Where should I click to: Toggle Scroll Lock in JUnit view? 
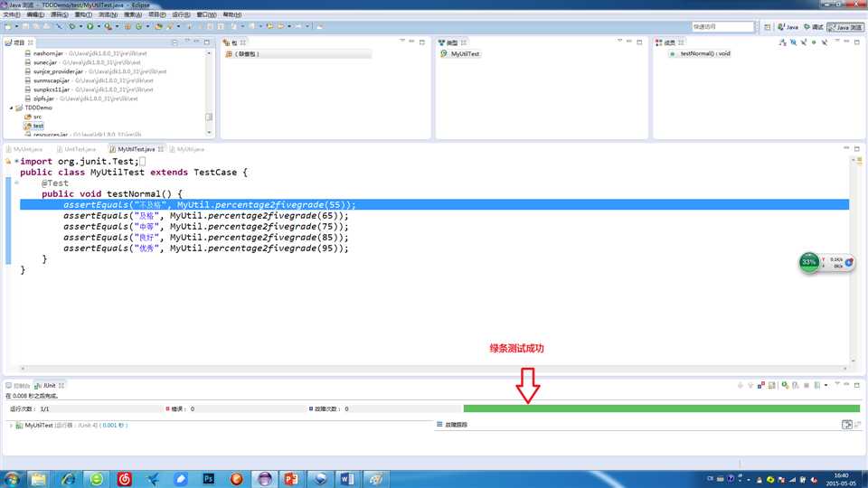(x=771, y=385)
